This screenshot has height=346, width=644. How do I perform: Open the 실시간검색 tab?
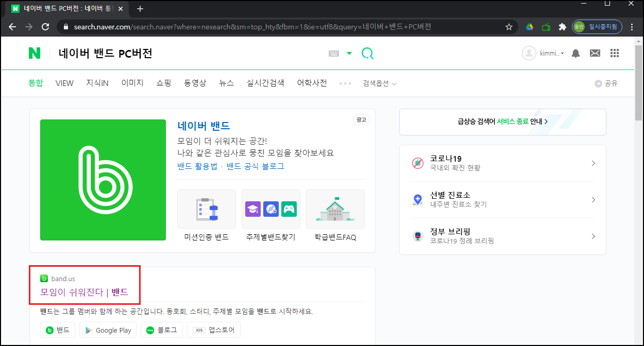(x=265, y=83)
